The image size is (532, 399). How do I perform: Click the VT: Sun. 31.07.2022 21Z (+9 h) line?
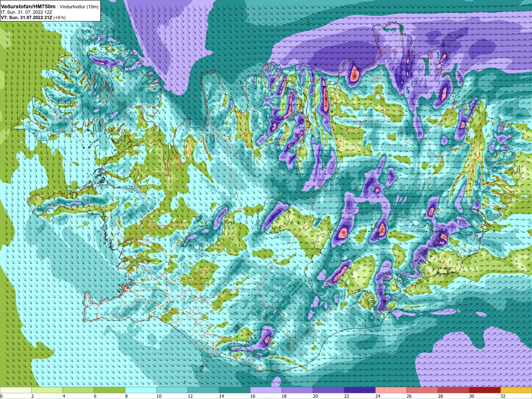(33, 17)
